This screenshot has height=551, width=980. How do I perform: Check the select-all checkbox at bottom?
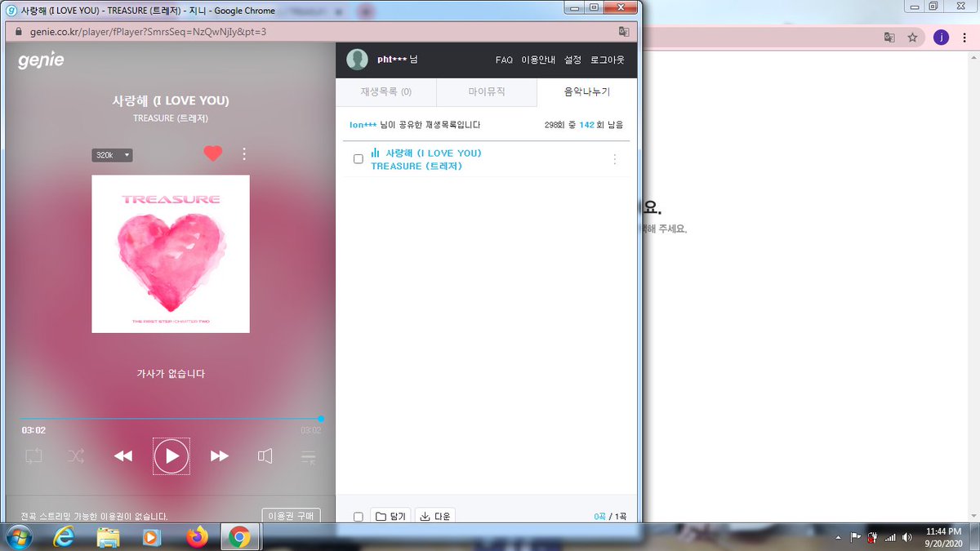click(x=358, y=517)
